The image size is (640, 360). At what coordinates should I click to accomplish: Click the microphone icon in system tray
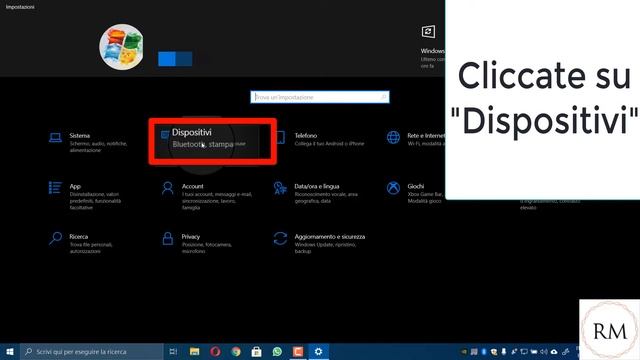click(504, 351)
